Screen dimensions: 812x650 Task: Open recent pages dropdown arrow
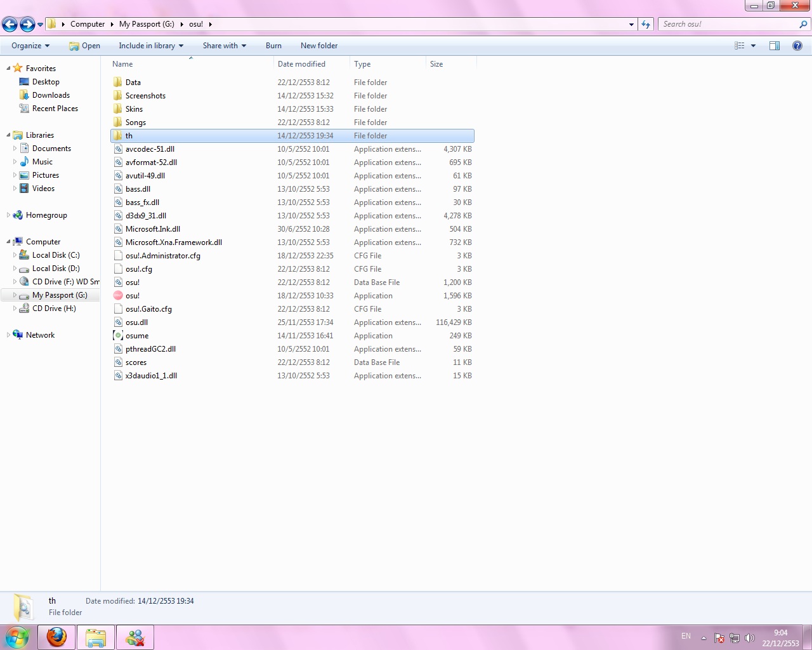tap(40, 25)
